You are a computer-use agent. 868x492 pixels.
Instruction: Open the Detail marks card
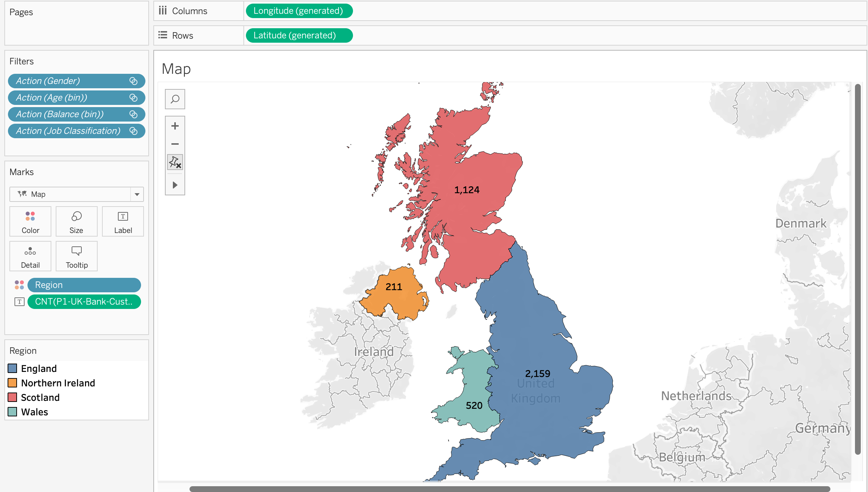30,256
